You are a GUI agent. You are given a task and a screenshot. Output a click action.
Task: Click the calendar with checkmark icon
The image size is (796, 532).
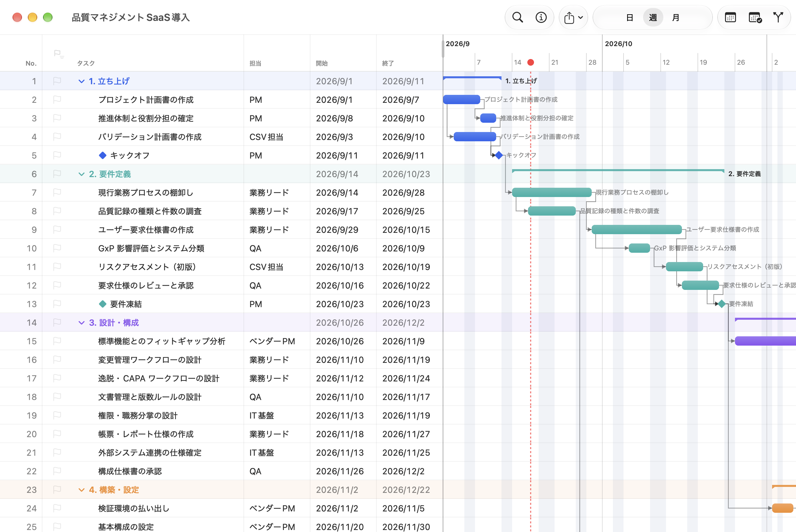pyautogui.click(x=755, y=17)
